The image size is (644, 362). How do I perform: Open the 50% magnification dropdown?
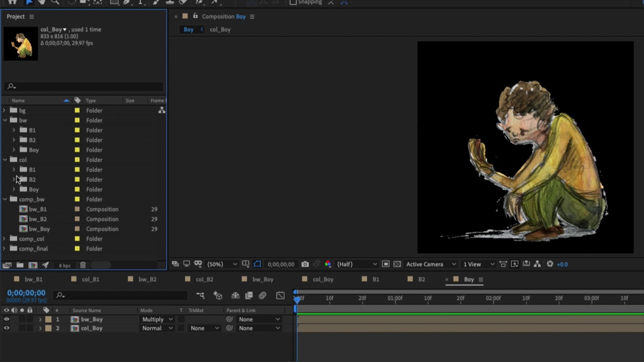[x=222, y=264]
